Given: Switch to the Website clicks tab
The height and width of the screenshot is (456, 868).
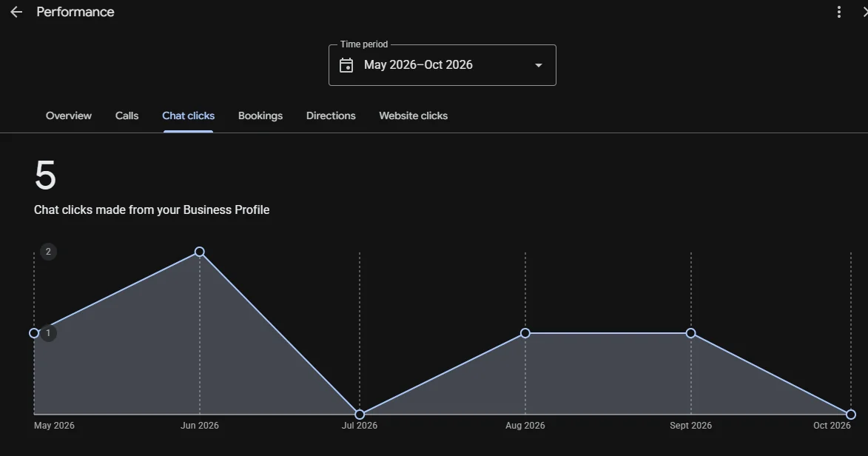Looking at the screenshot, I should point(414,115).
